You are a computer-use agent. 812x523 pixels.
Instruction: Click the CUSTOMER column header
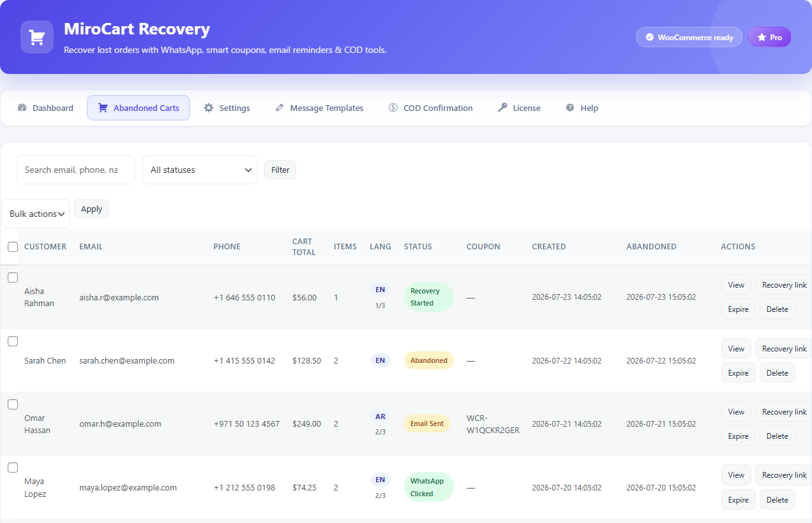coord(45,247)
